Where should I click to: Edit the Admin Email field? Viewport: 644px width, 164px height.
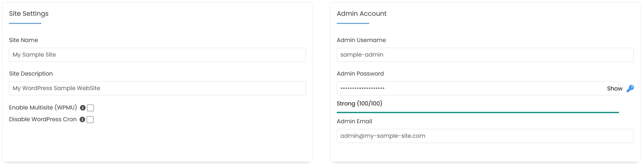point(485,136)
